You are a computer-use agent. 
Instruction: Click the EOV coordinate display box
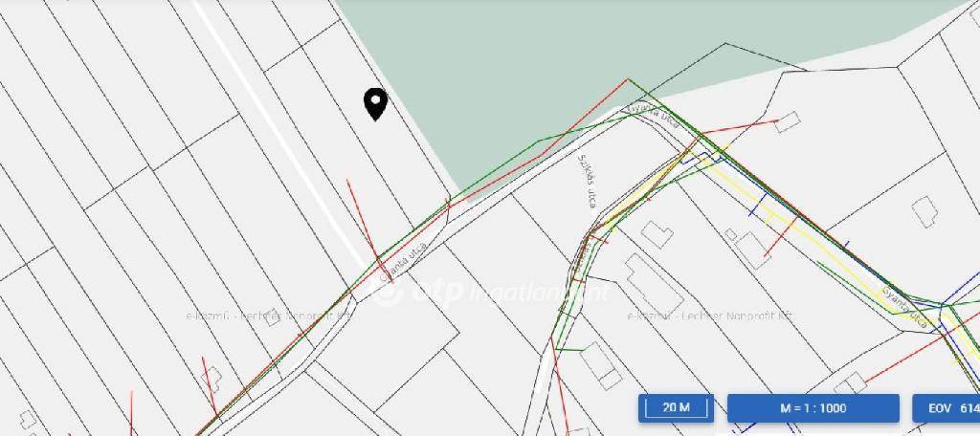(947, 408)
